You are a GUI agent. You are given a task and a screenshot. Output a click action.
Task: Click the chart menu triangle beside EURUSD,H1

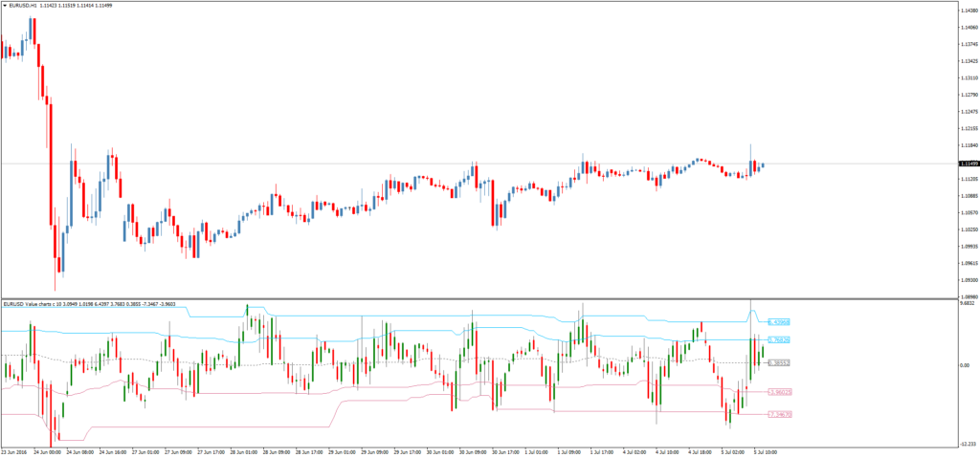point(5,6)
